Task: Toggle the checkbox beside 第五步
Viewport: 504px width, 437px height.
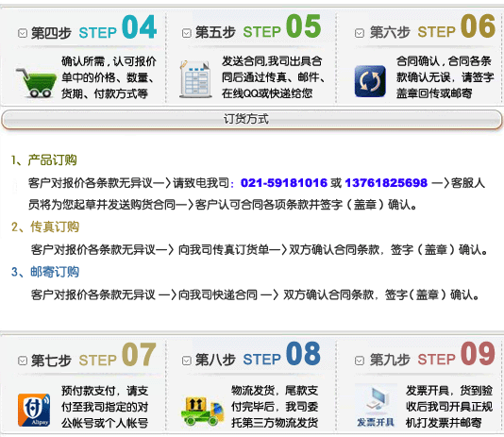Action: tap(187, 33)
